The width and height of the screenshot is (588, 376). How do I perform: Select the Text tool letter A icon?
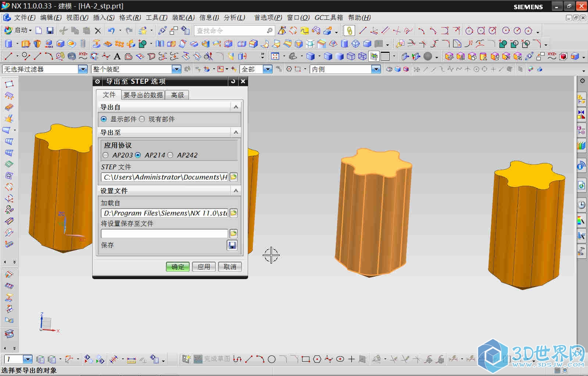(x=117, y=56)
